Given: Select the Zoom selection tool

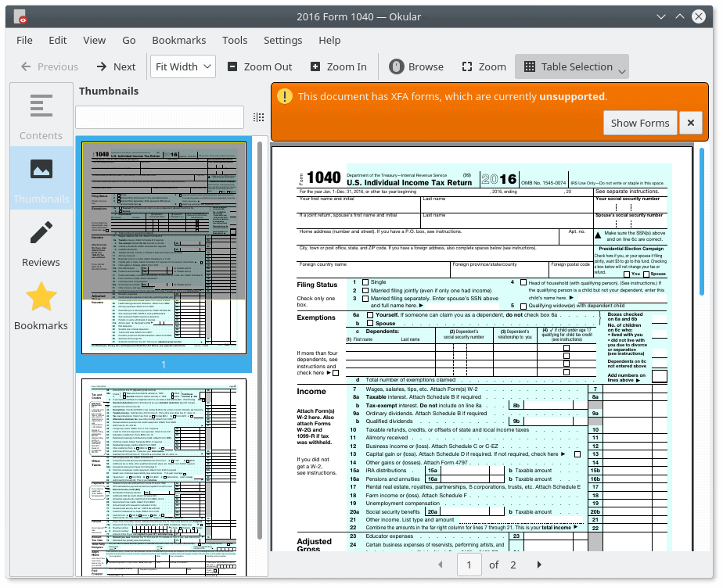Looking at the screenshot, I should [484, 66].
